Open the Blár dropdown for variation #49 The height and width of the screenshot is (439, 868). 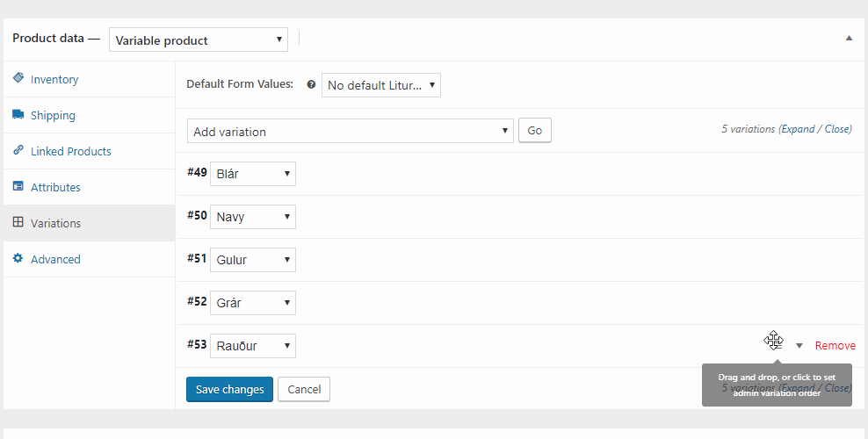coord(253,174)
